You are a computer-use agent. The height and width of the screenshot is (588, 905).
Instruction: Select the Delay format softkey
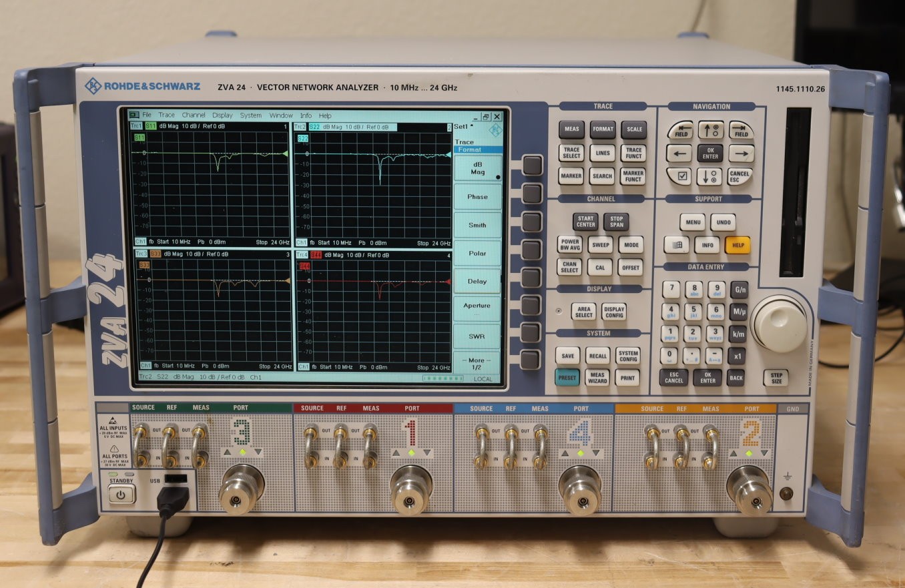477,282
